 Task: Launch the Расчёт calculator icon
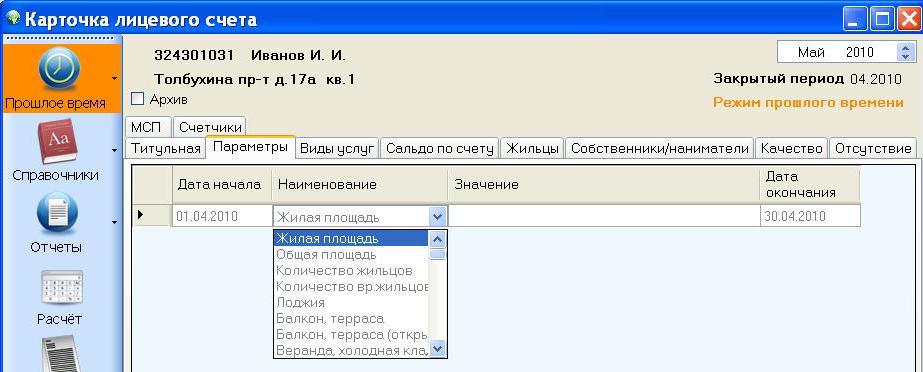click(x=62, y=288)
